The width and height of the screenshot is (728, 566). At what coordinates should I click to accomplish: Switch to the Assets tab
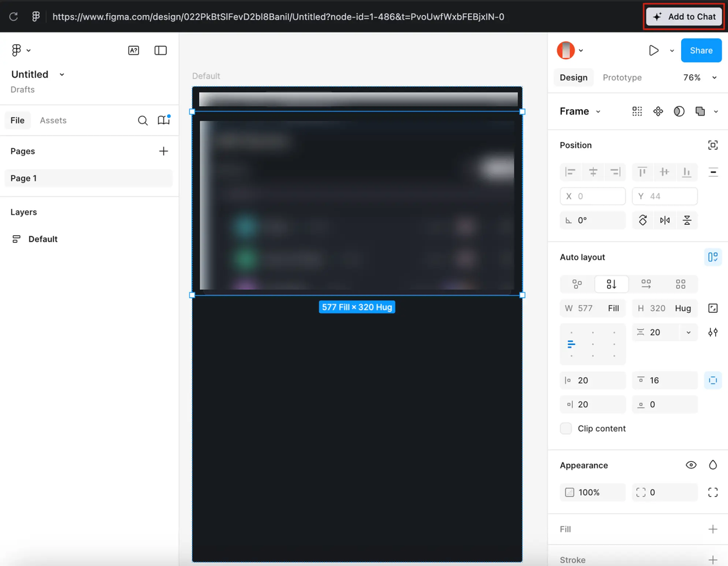(x=53, y=121)
